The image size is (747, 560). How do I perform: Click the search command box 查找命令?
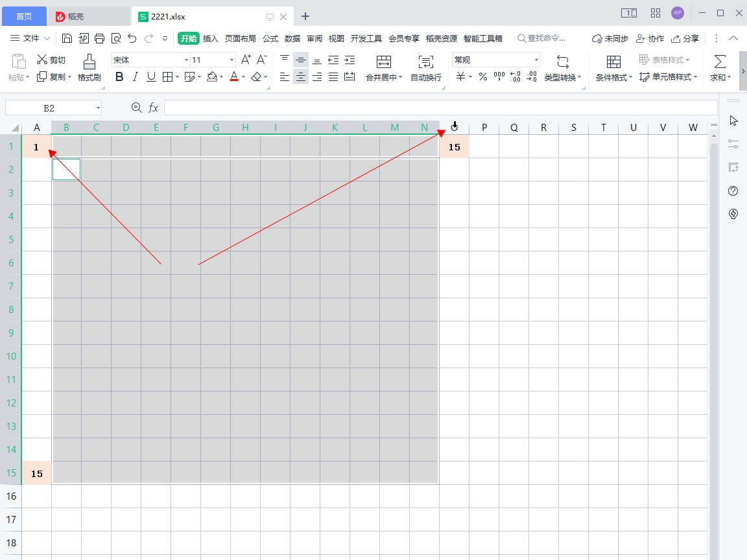point(541,39)
